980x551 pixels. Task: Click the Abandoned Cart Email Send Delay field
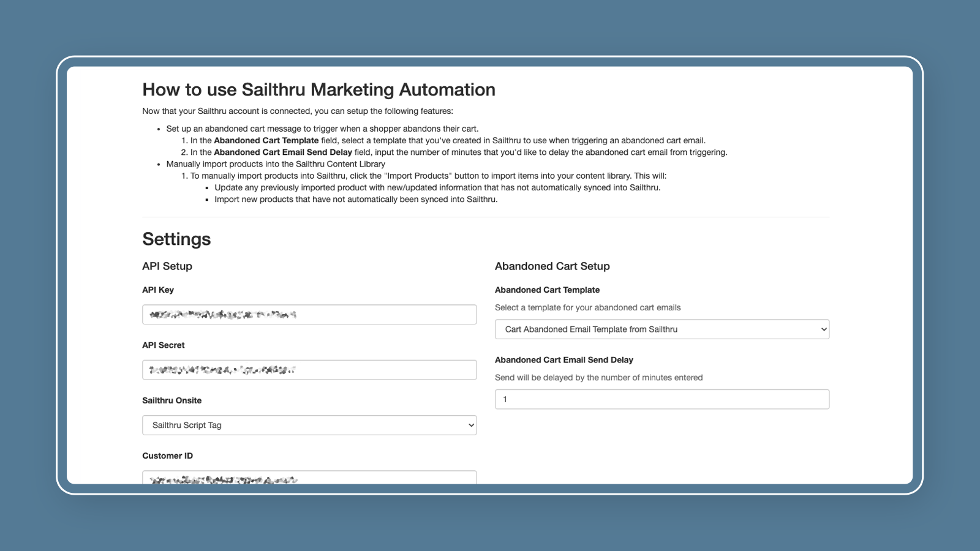click(x=662, y=399)
